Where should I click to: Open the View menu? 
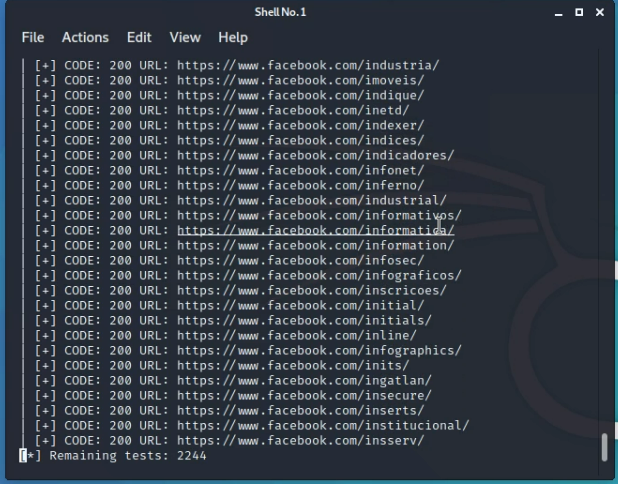(185, 37)
